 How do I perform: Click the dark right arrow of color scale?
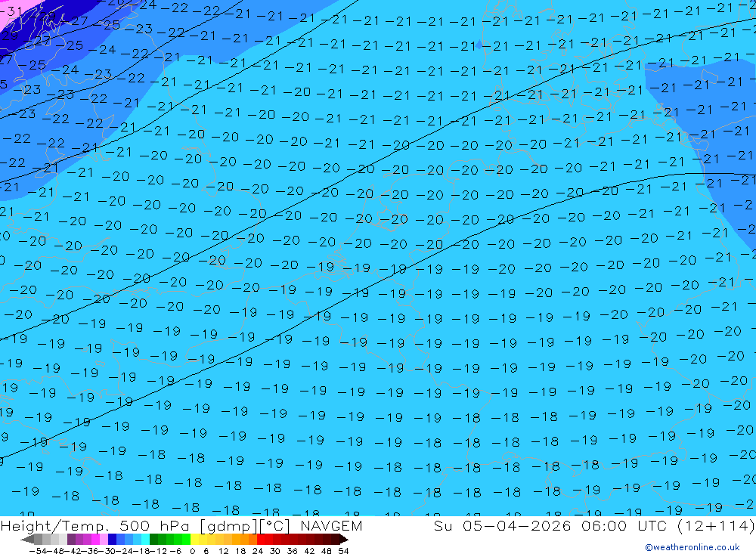tap(344, 540)
